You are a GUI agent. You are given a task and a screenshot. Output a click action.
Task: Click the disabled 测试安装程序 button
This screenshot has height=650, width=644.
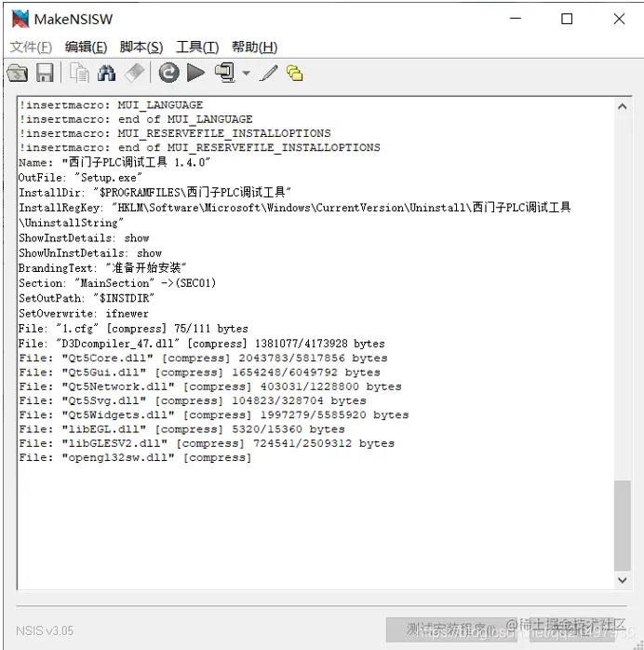coord(451,630)
